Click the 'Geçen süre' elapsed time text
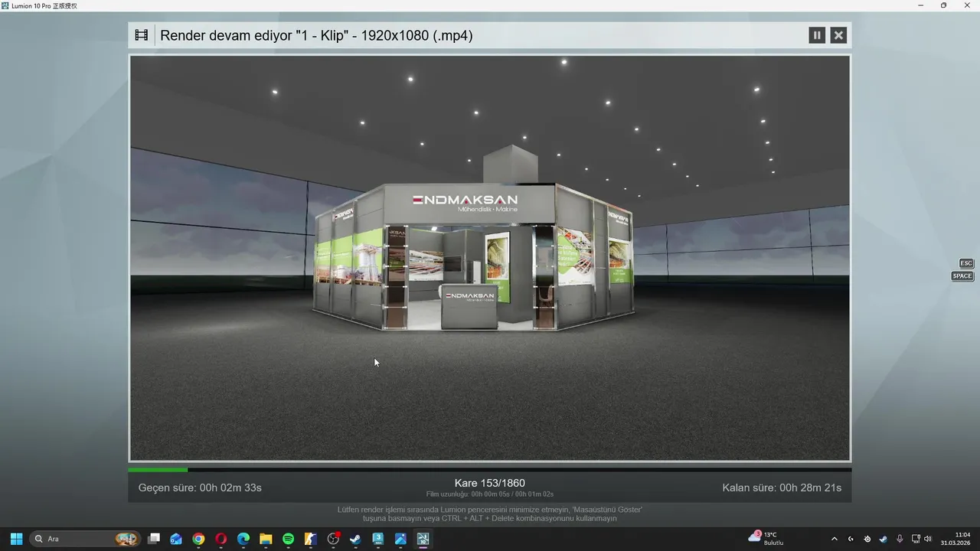The width and height of the screenshot is (980, 551). coord(200,487)
